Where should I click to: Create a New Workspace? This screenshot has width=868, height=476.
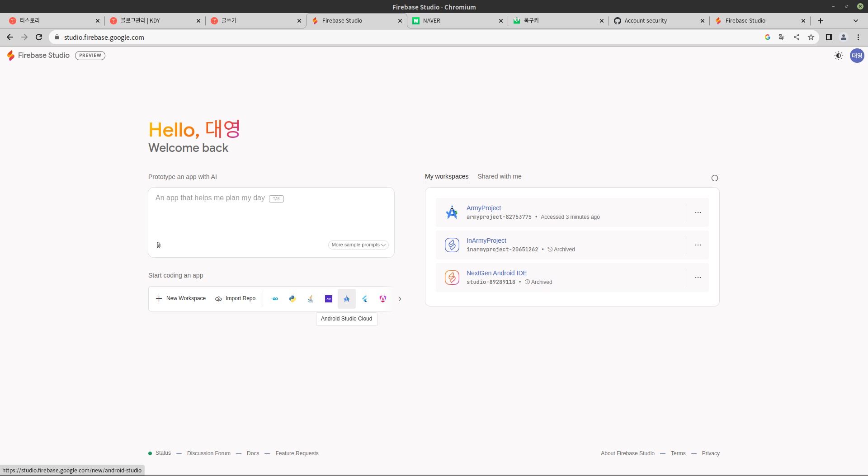(x=181, y=298)
